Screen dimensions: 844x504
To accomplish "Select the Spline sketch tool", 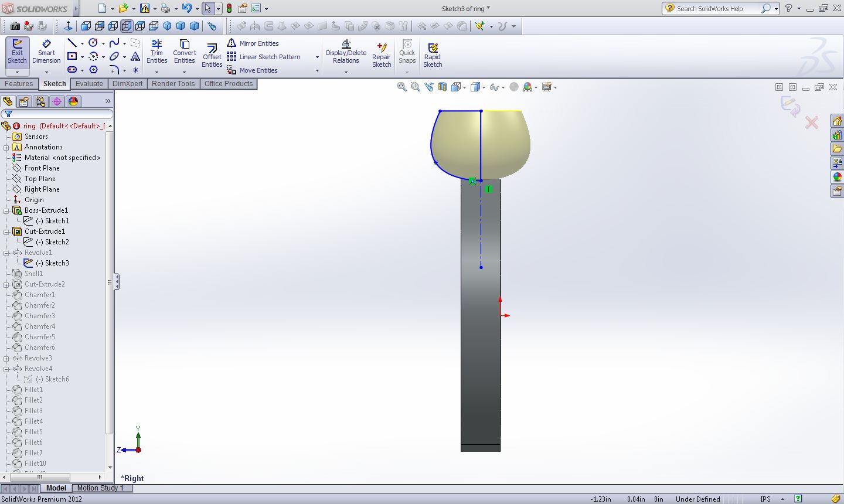I will 114,43.
